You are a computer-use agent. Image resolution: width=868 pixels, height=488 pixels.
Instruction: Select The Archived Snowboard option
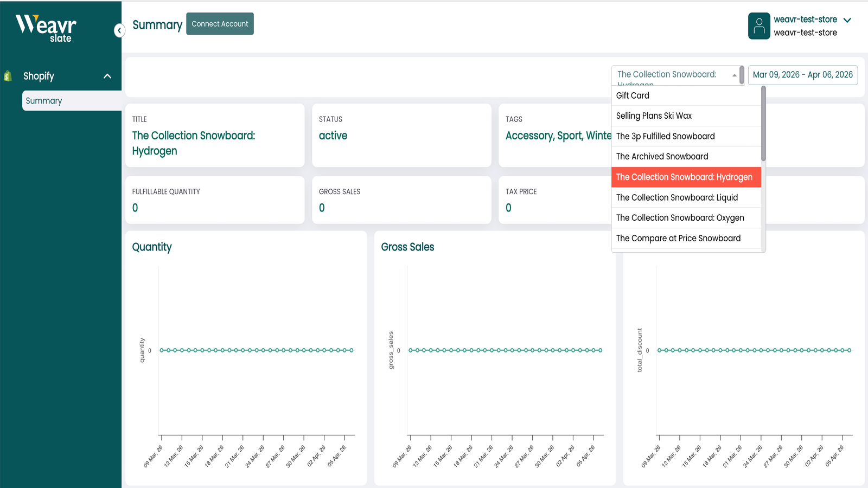662,156
